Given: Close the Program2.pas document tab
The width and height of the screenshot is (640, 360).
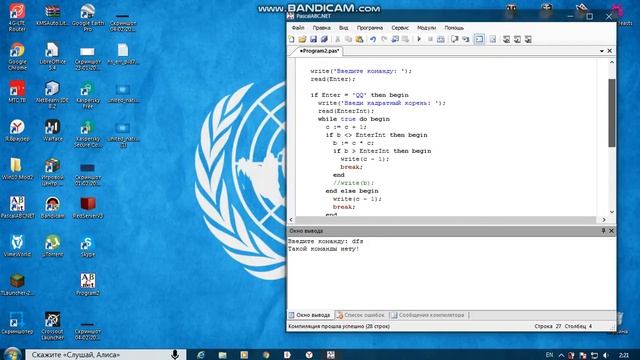Looking at the screenshot, I should (610, 51).
